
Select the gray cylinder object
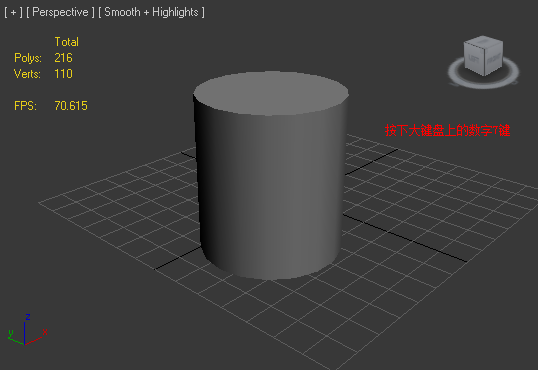270,175
